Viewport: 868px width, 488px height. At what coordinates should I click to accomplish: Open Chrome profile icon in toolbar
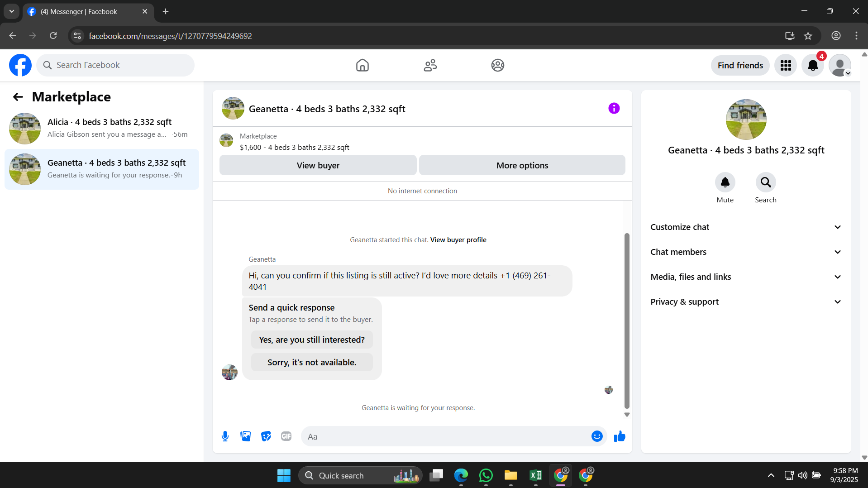click(836, 36)
